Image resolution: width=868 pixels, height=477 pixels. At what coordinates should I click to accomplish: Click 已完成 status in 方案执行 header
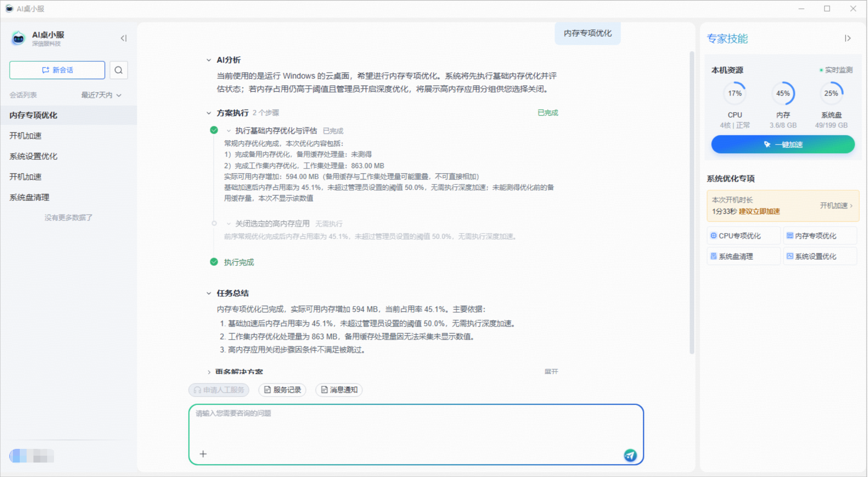pyautogui.click(x=548, y=113)
